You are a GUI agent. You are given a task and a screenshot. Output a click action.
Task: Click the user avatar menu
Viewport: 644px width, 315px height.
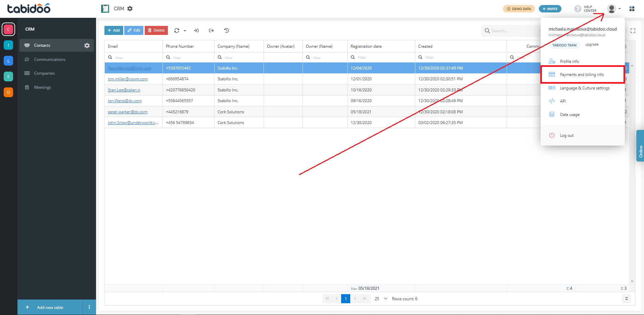pos(614,9)
